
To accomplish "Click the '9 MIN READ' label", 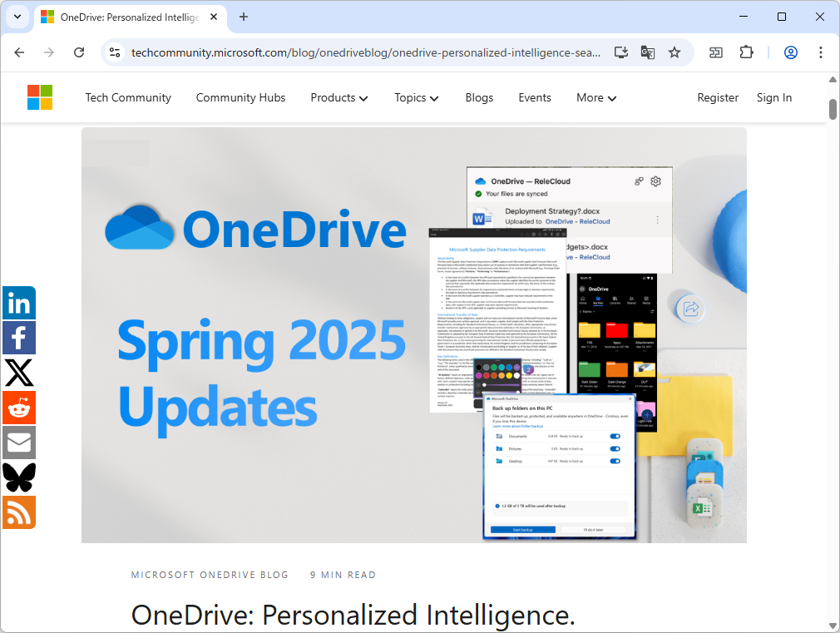I will (x=343, y=575).
